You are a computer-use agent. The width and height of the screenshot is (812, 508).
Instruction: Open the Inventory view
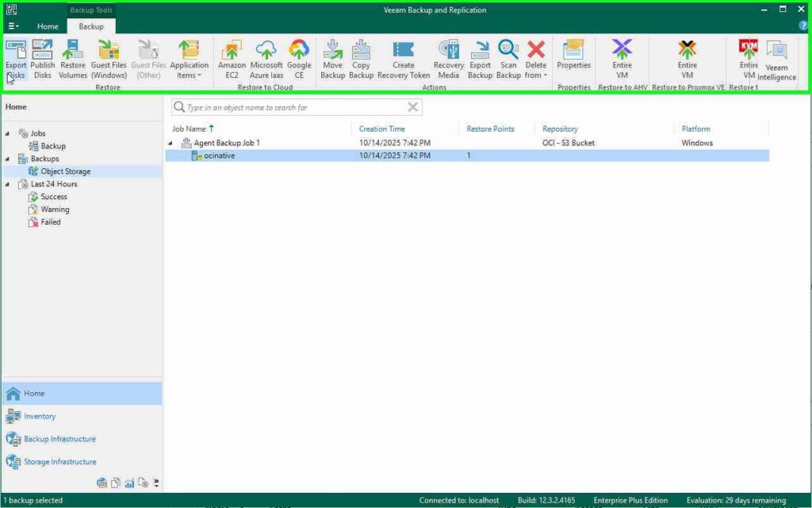pyautogui.click(x=40, y=416)
